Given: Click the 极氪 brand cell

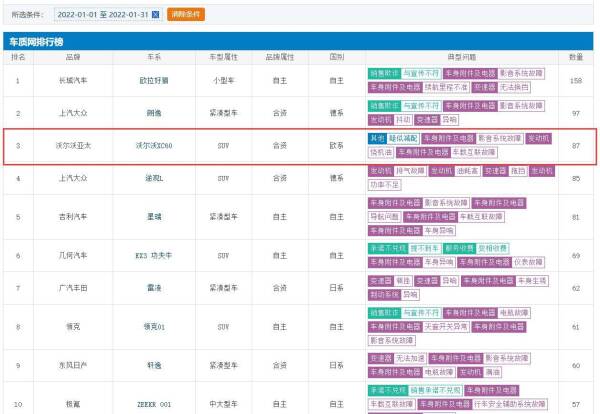Looking at the screenshot, I should tap(73, 404).
